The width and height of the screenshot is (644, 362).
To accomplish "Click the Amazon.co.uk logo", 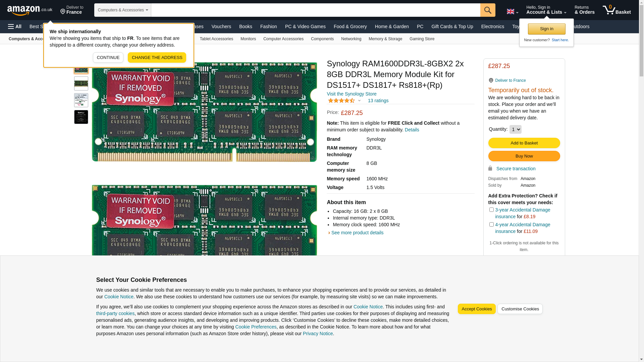I will (x=30, y=10).
